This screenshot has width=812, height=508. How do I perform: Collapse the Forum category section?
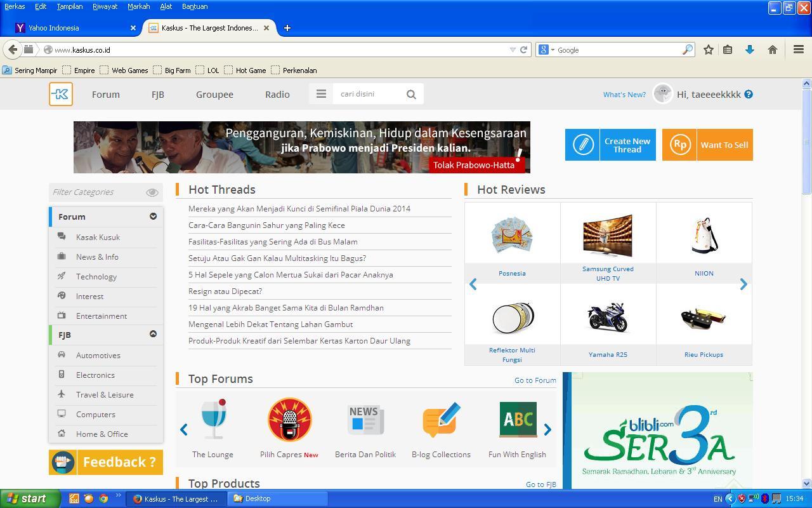click(153, 217)
